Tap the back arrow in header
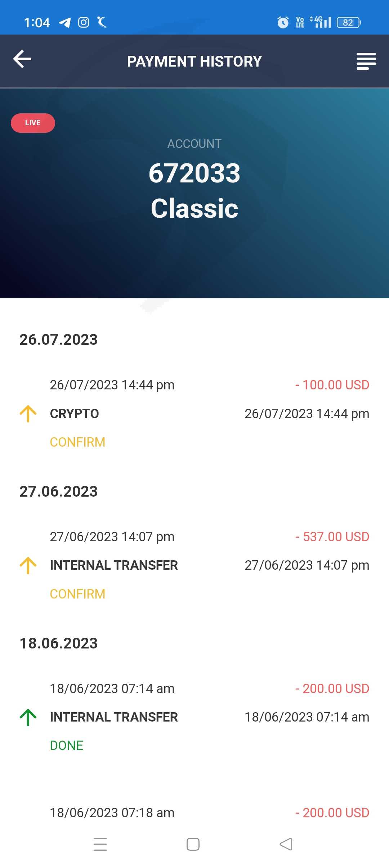Viewport: 389px width, 868px height. click(x=22, y=59)
